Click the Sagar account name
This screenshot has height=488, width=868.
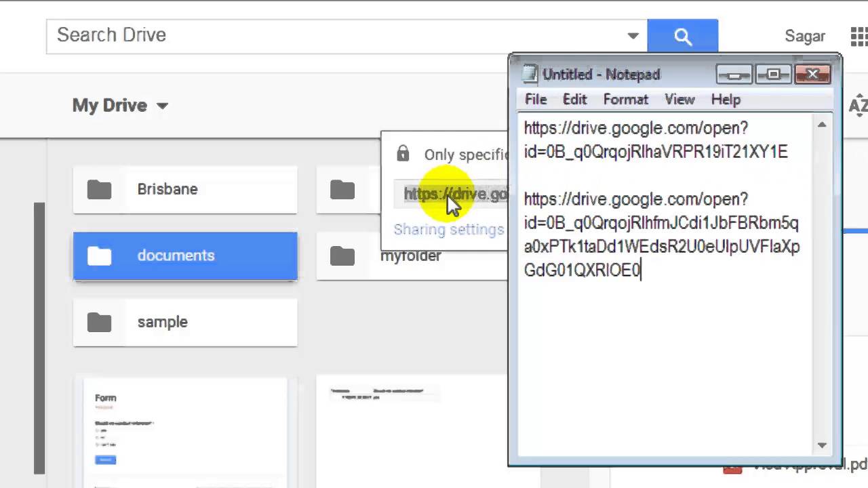805,36
